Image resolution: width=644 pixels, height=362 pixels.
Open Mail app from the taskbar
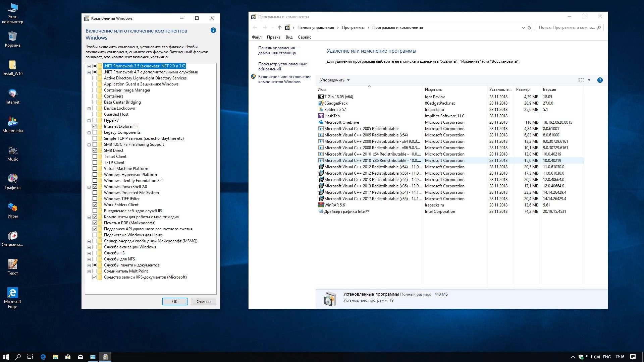[x=80, y=357]
